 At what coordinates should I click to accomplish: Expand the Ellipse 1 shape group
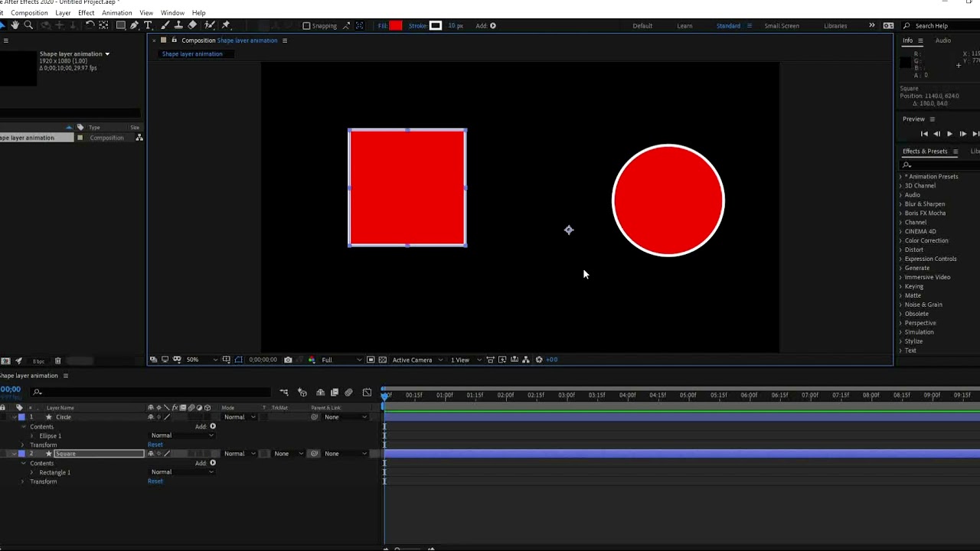tap(32, 436)
